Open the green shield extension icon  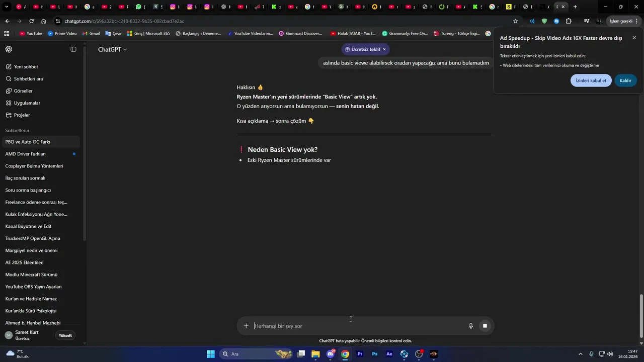coord(544,21)
